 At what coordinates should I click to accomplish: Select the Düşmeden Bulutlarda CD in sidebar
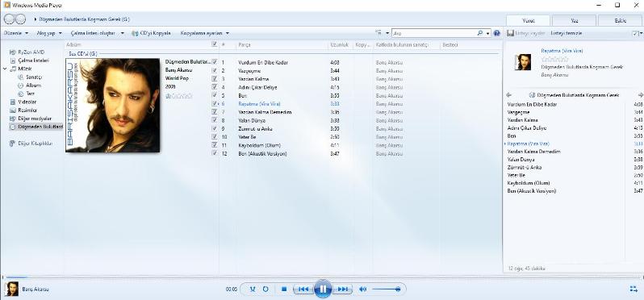(36, 127)
